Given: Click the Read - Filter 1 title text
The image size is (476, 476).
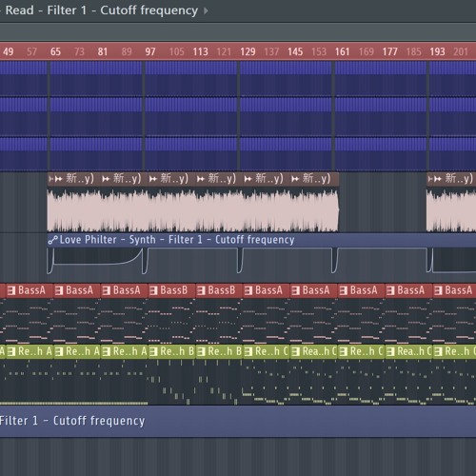Looking at the screenshot, I should (x=46, y=10).
